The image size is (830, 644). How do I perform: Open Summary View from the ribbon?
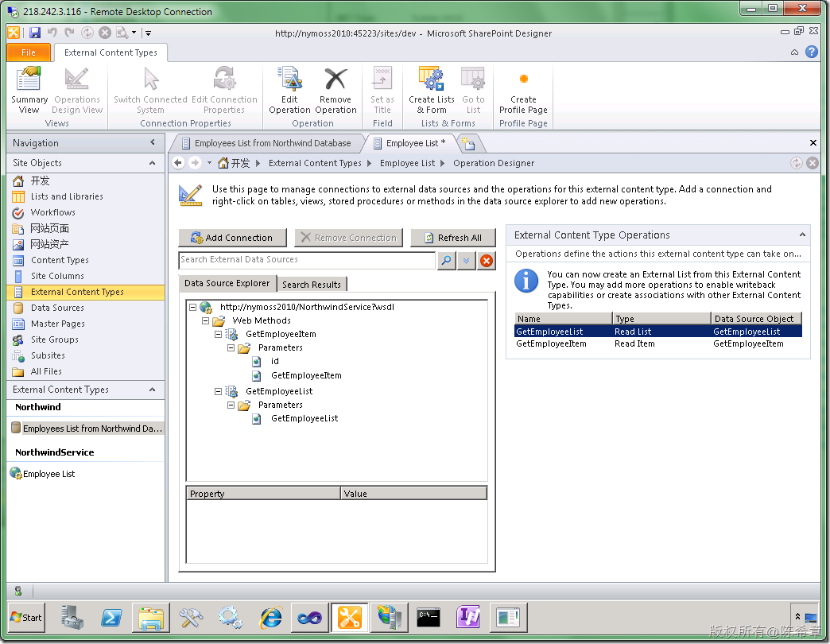click(x=29, y=90)
